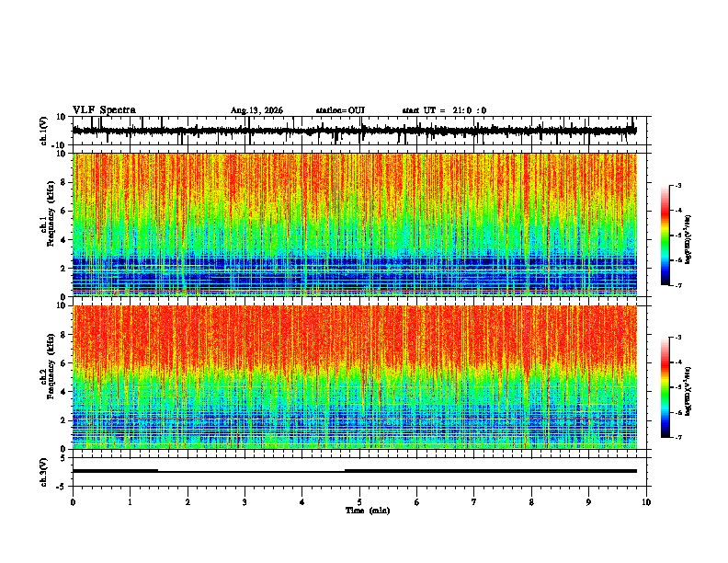Click time-axis tick label "10" at far right
This screenshot has height=563, width=728.
pyautogui.click(x=646, y=502)
